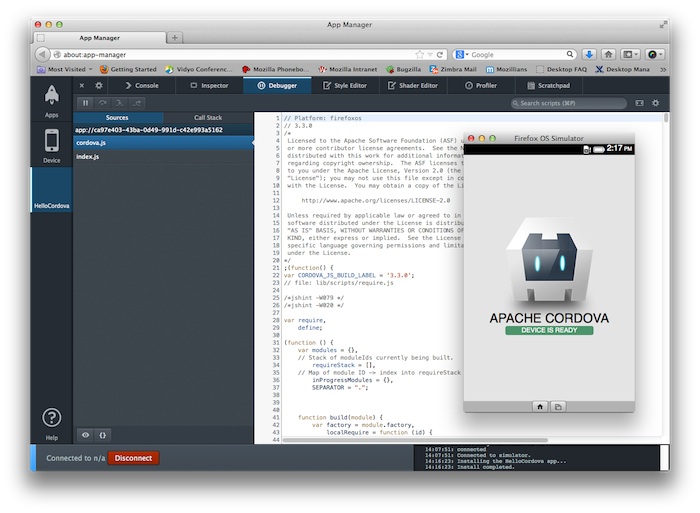Click the red Disconnect button
This screenshot has width=700, height=513.
(133, 457)
